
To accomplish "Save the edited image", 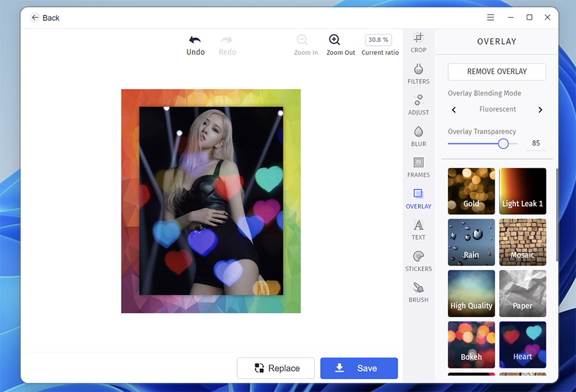I will pos(359,368).
